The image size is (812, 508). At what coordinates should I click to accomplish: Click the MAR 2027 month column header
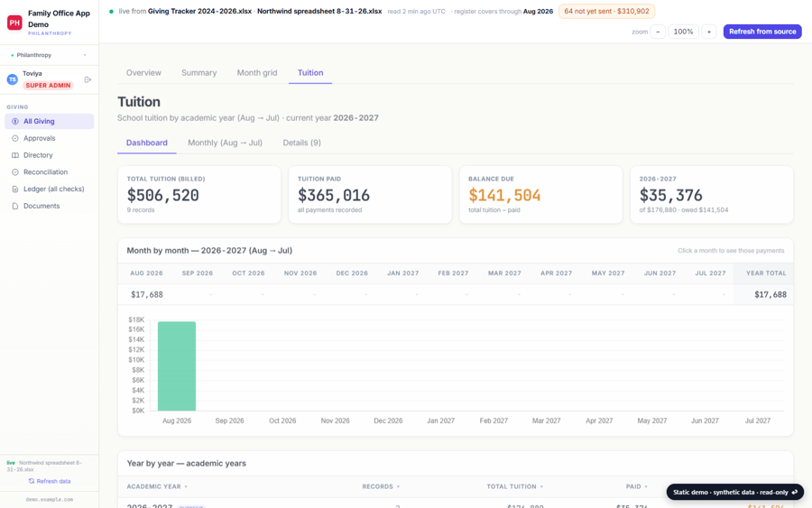[504, 273]
